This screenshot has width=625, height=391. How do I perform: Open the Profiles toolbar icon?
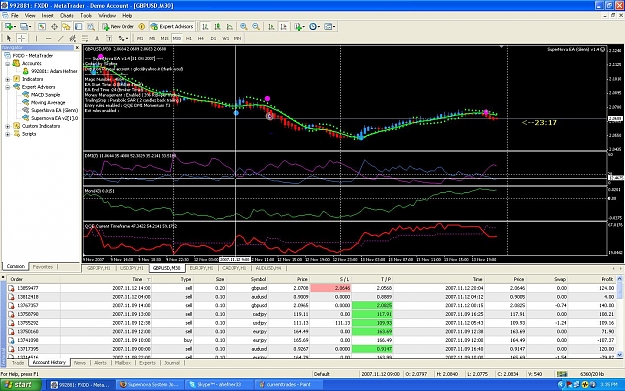click(x=26, y=27)
